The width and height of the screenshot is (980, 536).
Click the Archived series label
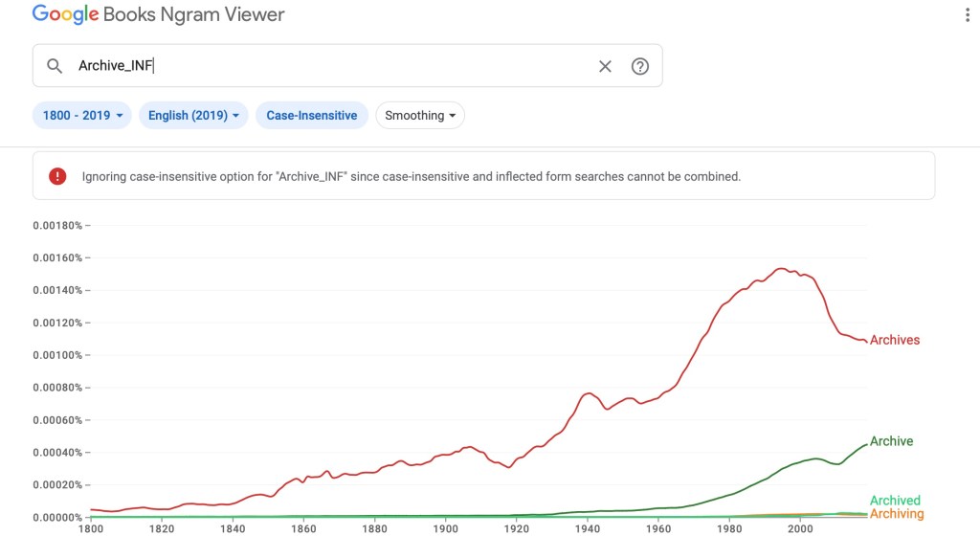point(894,501)
